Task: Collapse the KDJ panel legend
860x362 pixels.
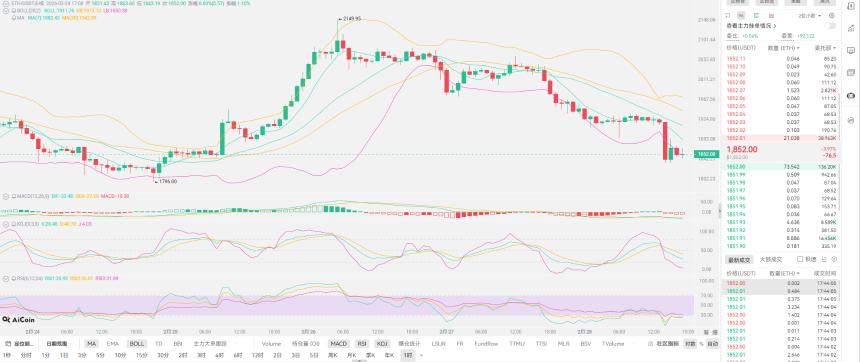Action: (5, 224)
